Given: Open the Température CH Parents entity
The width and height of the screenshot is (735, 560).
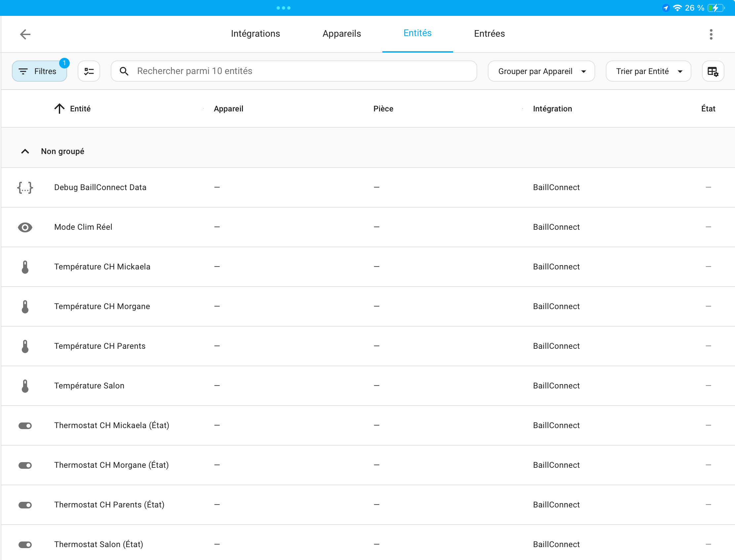Looking at the screenshot, I should tap(99, 346).
